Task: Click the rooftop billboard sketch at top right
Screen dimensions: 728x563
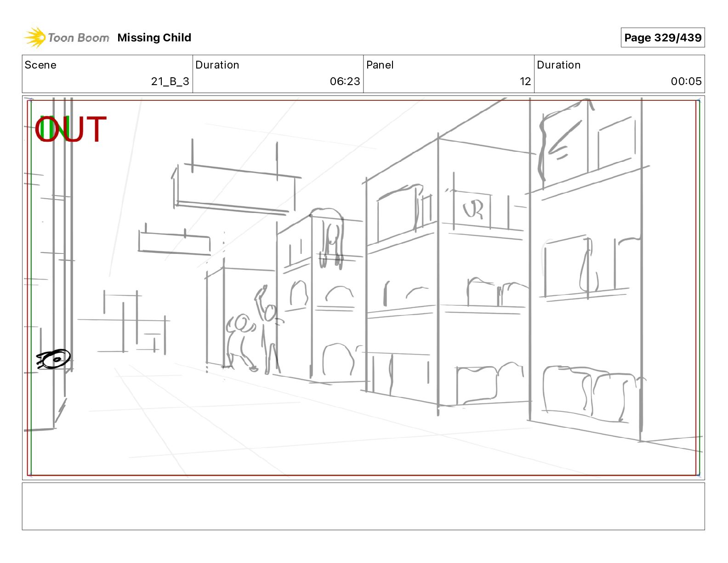Action: pyautogui.click(x=564, y=143)
